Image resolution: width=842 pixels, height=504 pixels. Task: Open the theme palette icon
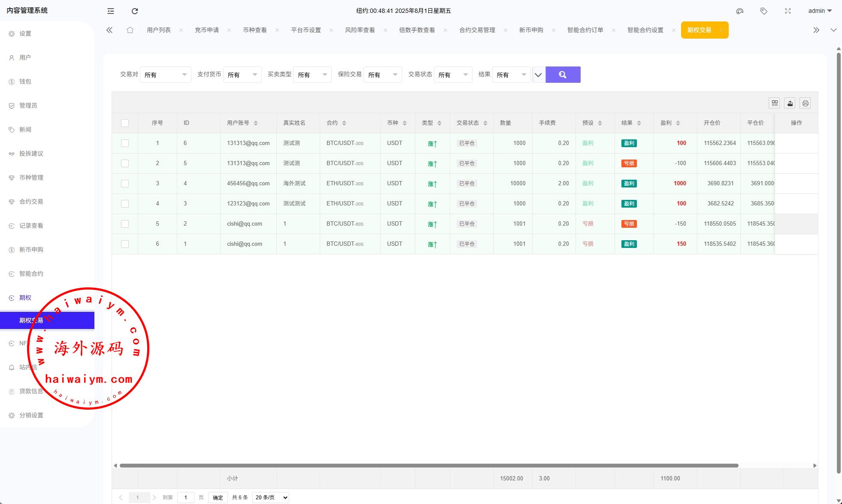click(x=740, y=11)
